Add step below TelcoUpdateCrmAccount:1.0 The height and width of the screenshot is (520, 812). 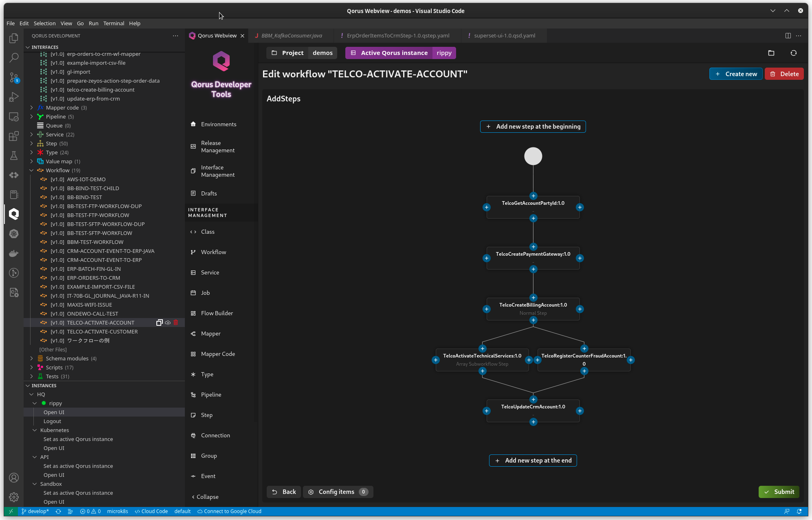tap(533, 422)
